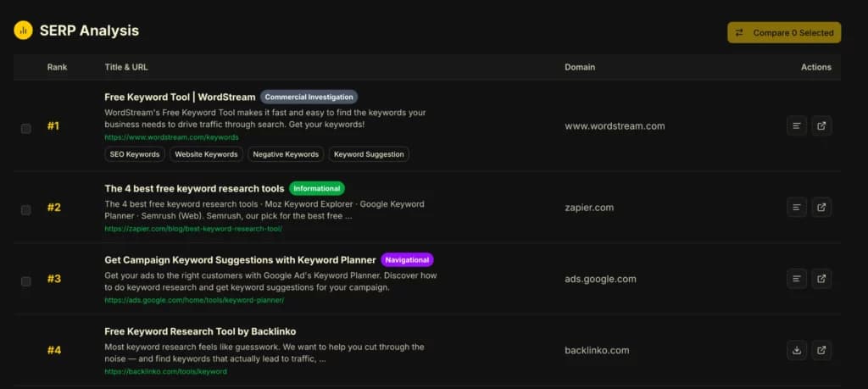Click the SEO Keywords tag

tap(134, 154)
